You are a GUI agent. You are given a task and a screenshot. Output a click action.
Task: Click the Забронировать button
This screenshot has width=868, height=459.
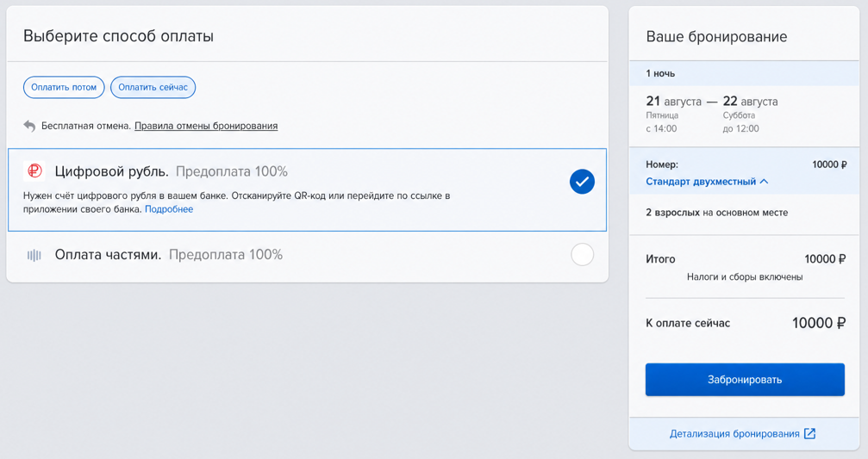[745, 380]
